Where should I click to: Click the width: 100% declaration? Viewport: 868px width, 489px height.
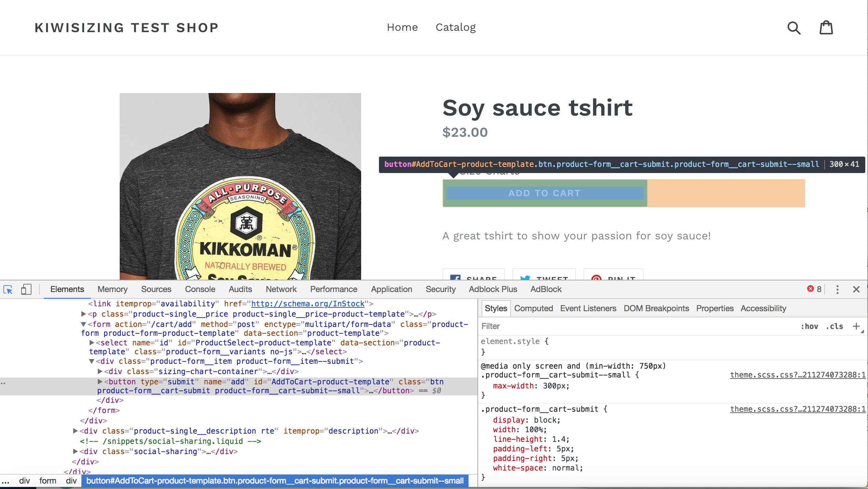click(520, 429)
